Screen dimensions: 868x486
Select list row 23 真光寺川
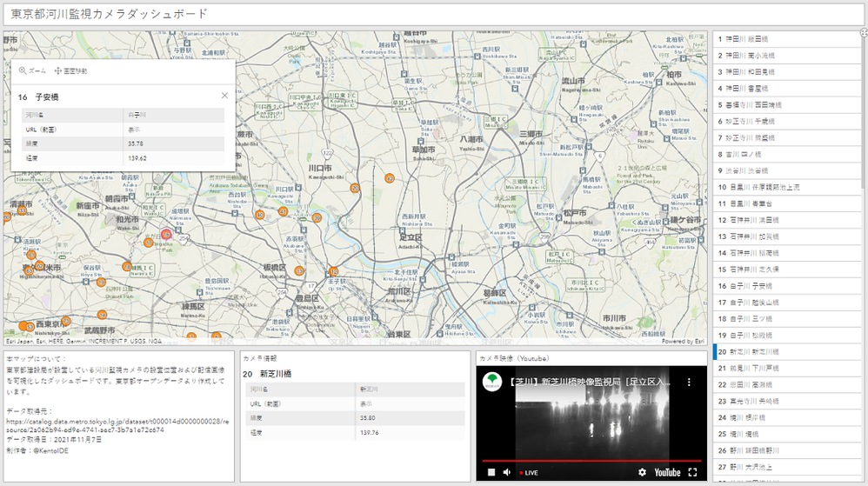pos(786,402)
